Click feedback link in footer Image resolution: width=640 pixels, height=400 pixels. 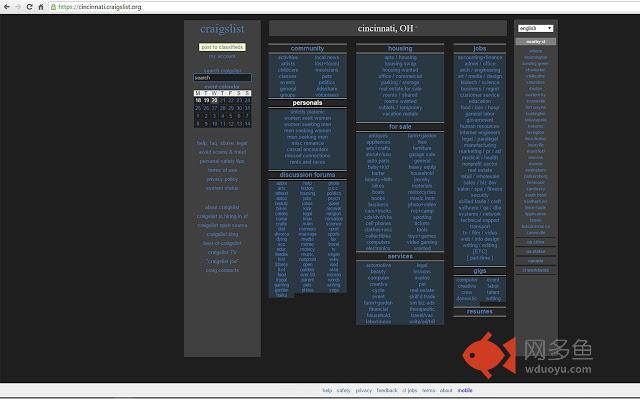point(387,391)
